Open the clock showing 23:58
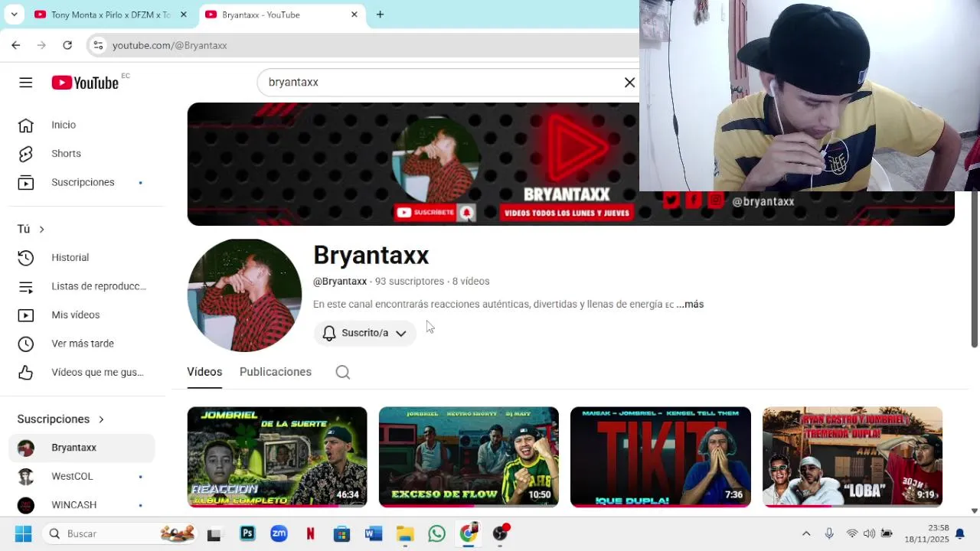Image resolution: width=980 pixels, height=551 pixels. pos(926,533)
